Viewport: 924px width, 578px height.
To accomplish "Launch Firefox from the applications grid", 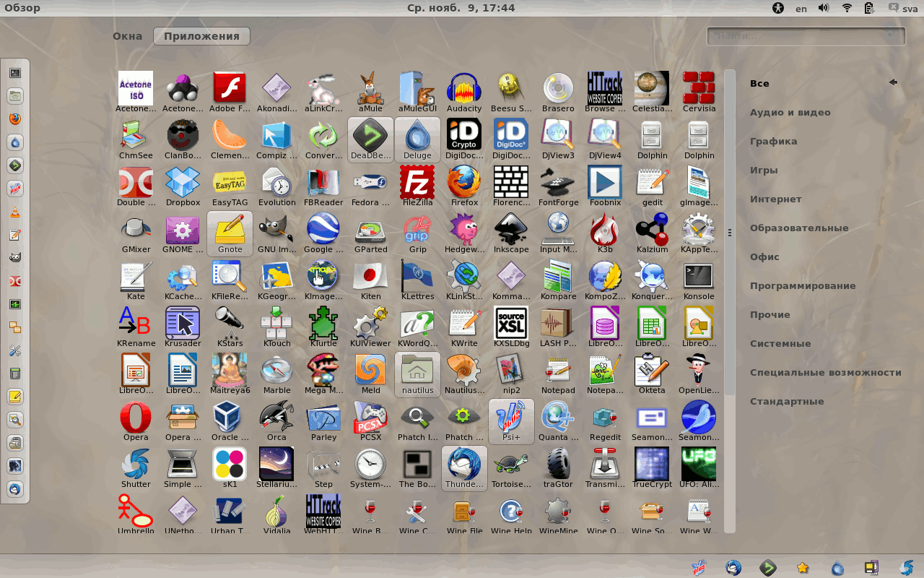I will point(464,186).
